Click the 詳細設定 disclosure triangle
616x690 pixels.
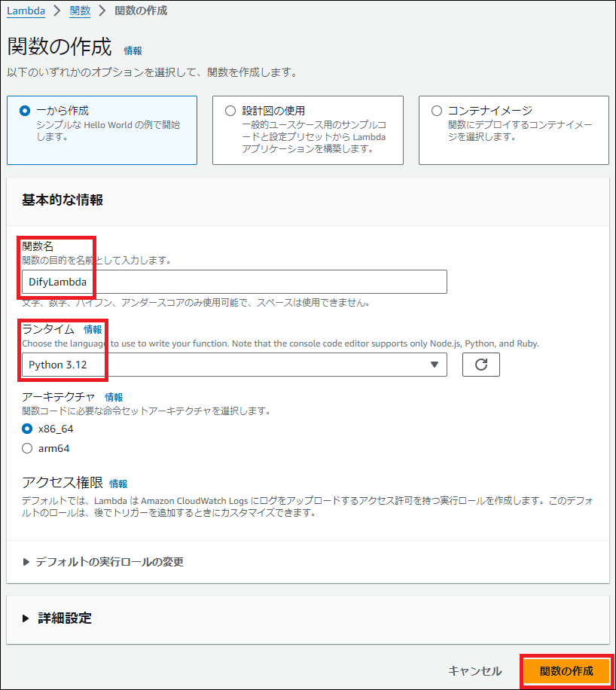pos(27,618)
